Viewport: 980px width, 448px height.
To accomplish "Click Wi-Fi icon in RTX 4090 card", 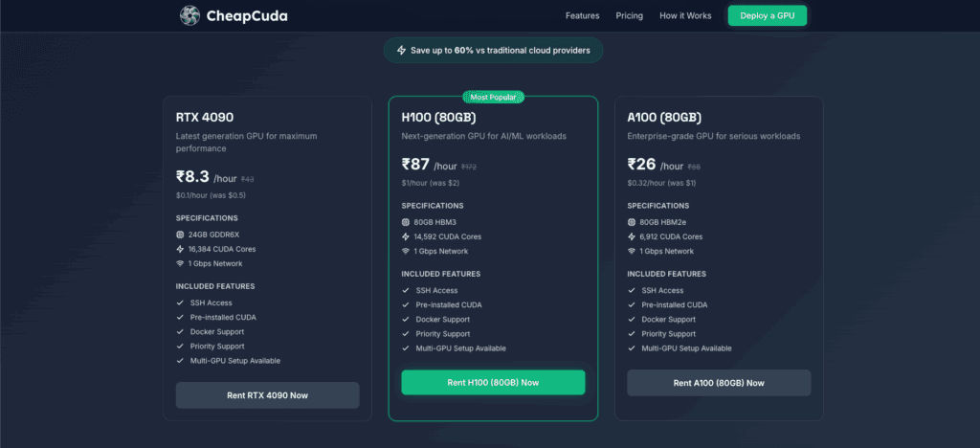I will (x=181, y=263).
